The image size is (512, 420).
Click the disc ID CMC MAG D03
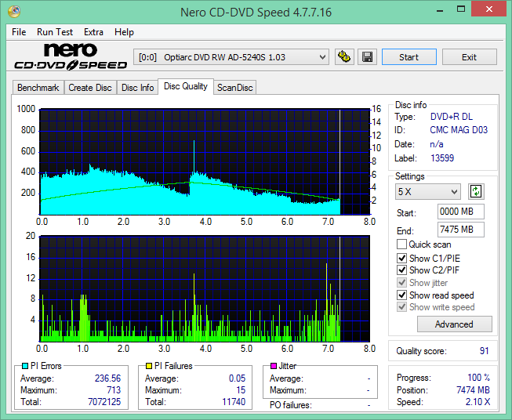point(459,130)
